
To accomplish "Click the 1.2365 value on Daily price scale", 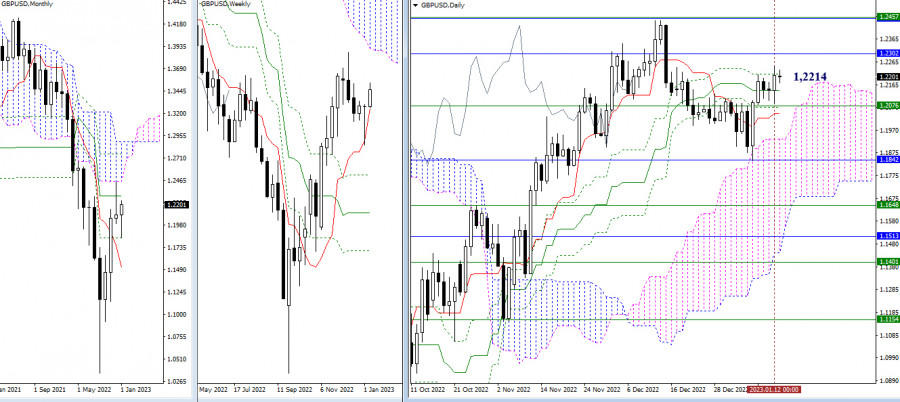I will pos(888,39).
